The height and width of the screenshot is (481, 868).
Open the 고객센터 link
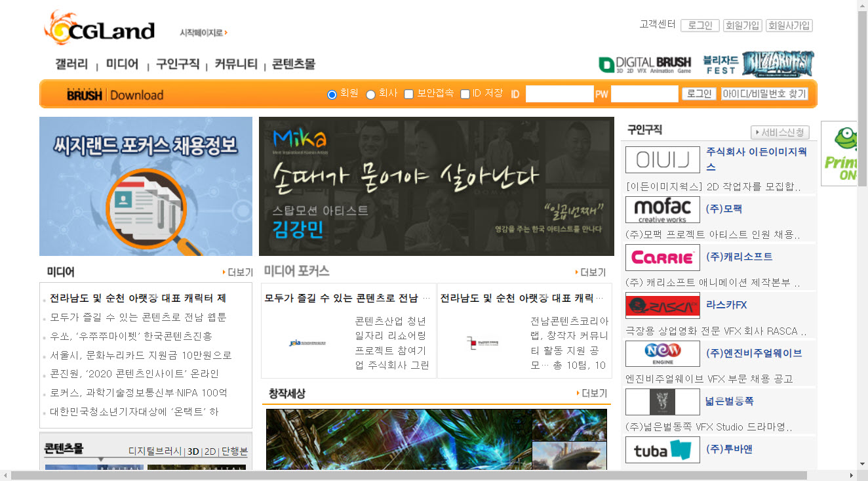point(658,24)
